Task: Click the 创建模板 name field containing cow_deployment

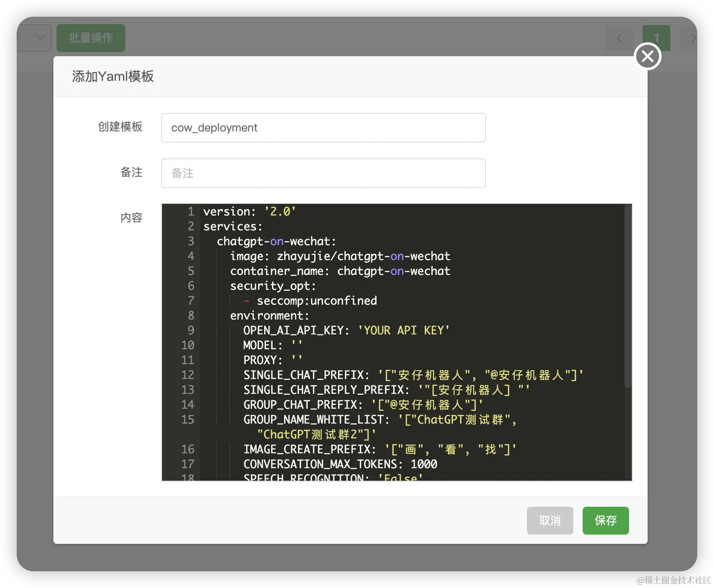Action: pos(323,128)
